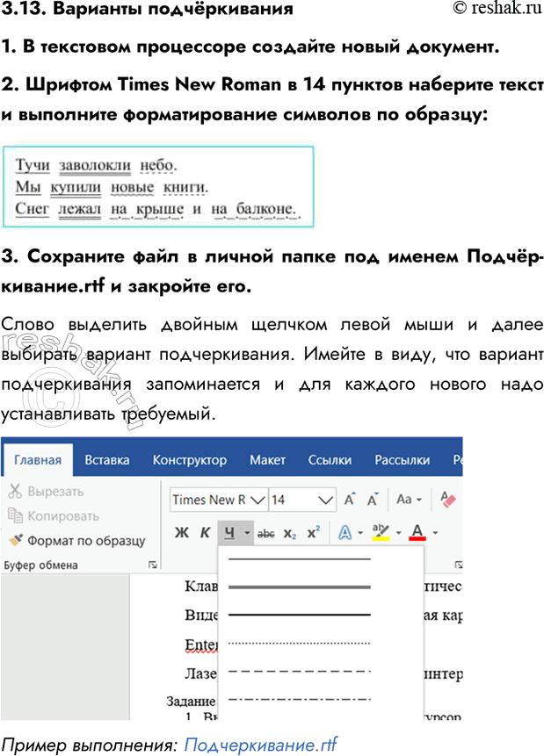
Task: Toggle subscript x₂ button
Action: (x=290, y=533)
